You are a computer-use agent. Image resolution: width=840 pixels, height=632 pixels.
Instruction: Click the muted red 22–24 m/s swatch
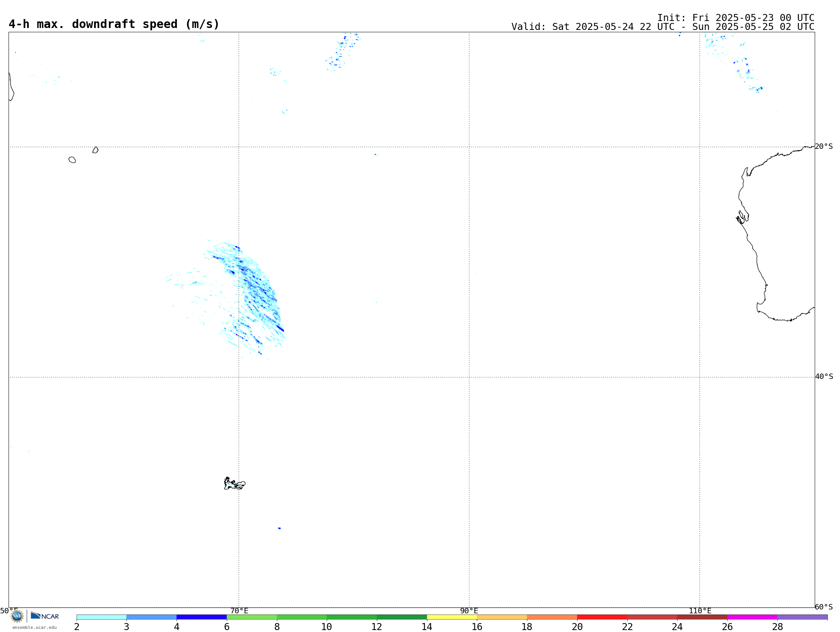(652, 617)
